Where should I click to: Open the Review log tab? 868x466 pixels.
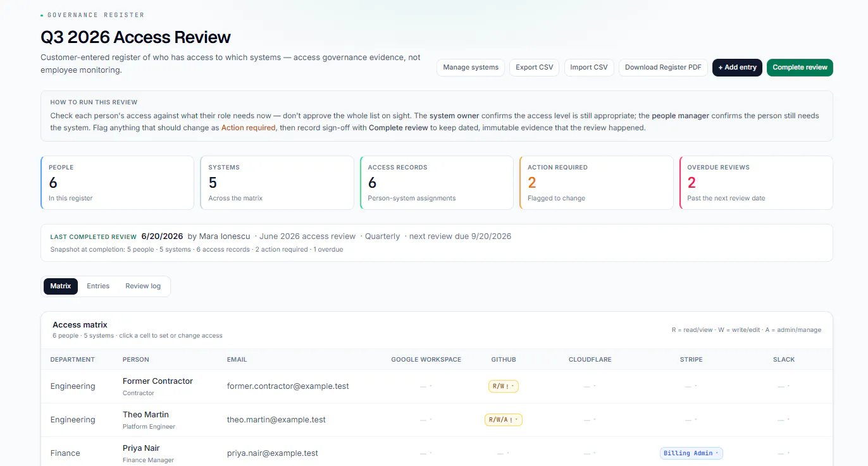point(143,286)
